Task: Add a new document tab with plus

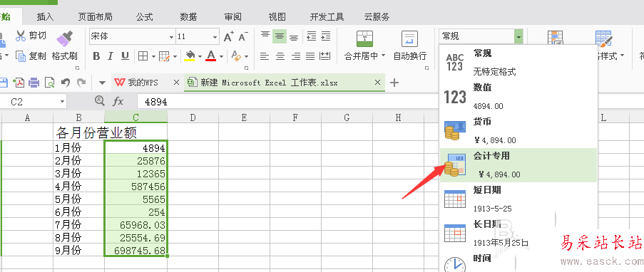Action: (x=394, y=83)
